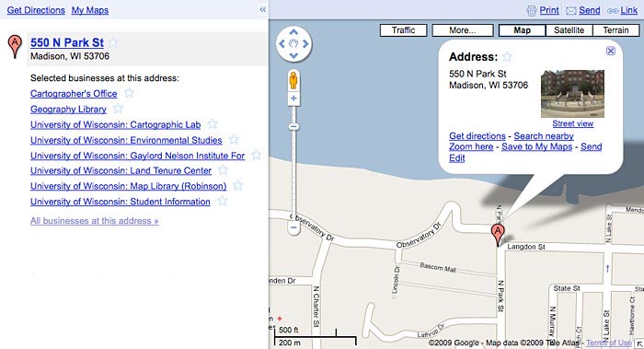The height and width of the screenshot is (349, 644).
Task: Switch to Map view
Action: pyautogui.click(x=522, y=30)
